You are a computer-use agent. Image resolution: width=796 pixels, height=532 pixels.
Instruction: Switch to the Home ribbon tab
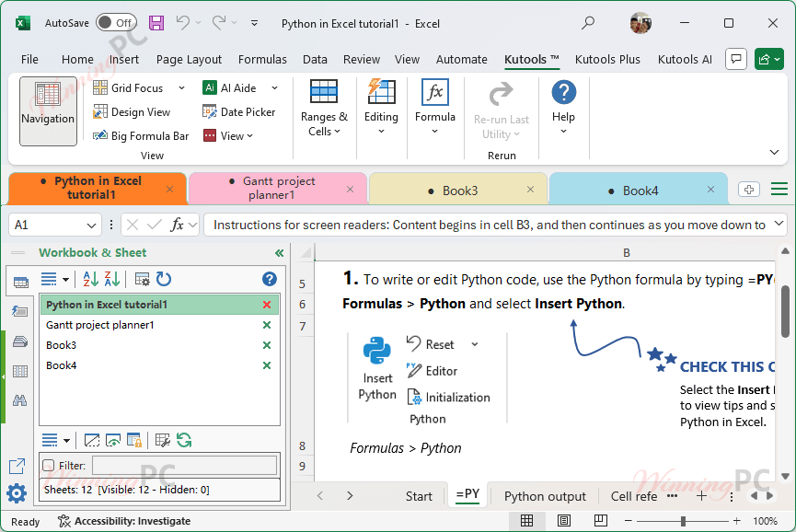coord(77,60)
